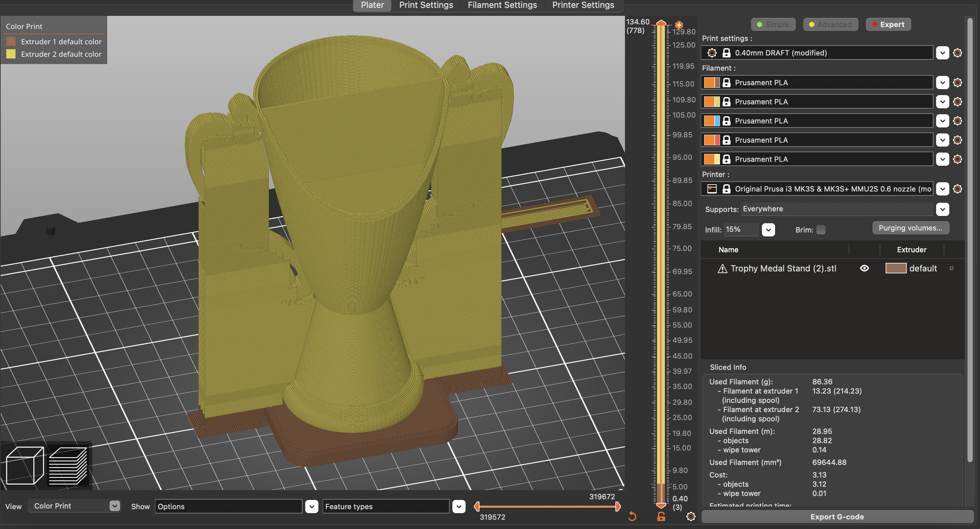980x529 pixels.
Task: Click the right panel vertical scrollbar
Action: [970, 240]
